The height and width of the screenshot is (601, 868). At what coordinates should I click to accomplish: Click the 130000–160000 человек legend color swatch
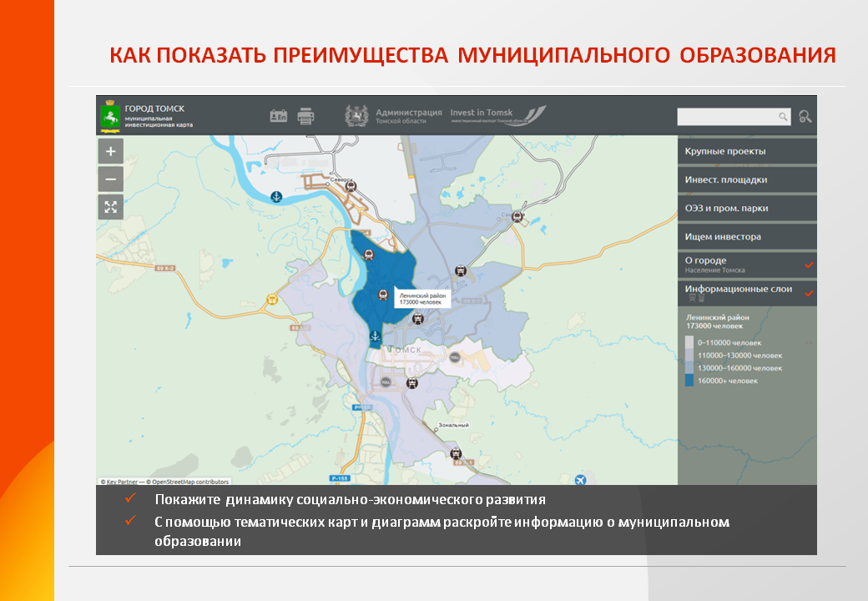coord(689,367)
